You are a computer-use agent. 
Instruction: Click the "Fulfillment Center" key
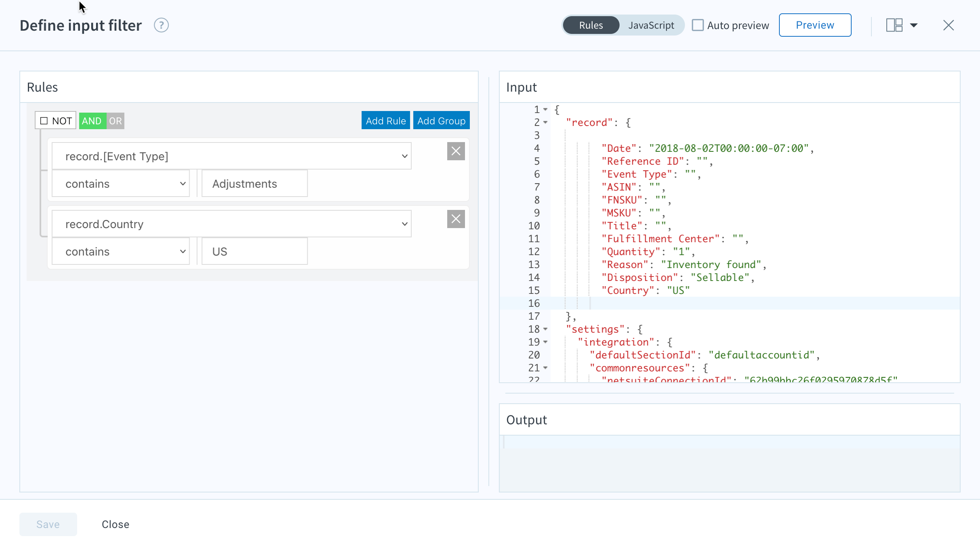660,239
